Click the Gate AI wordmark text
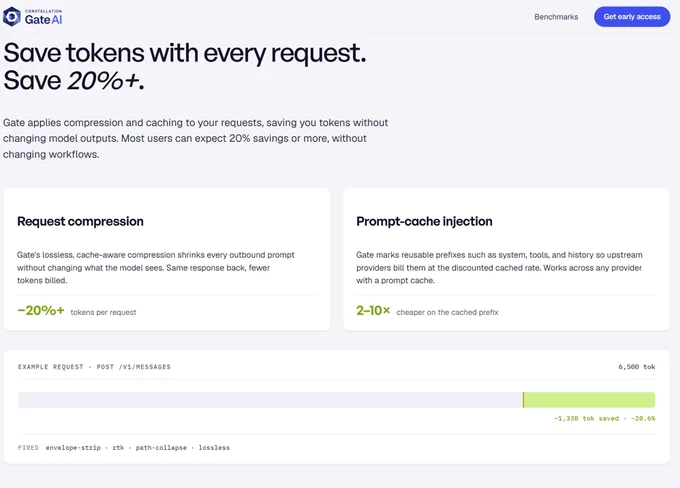The height and width of the screenshot is (488, 680). [43, 20]
